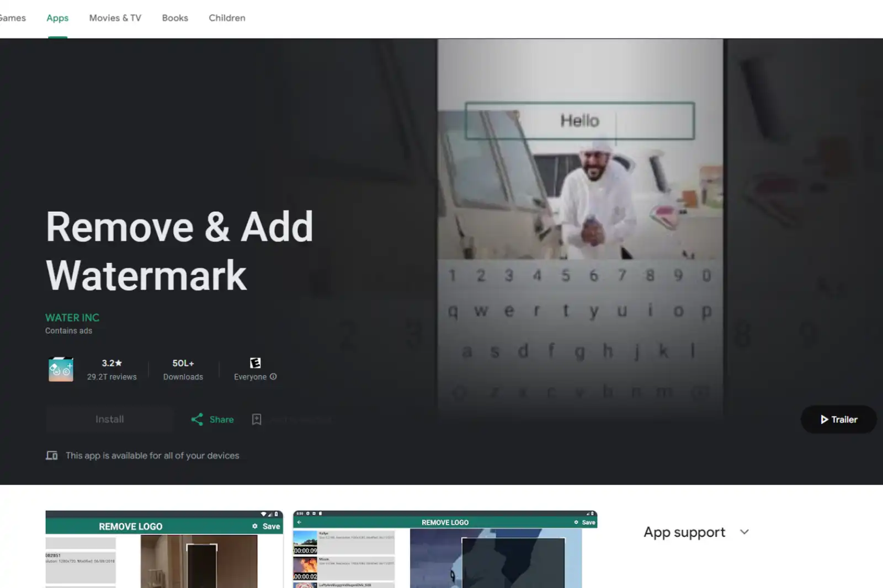
Task: Click the Share icon
Action: click(197, 419)
